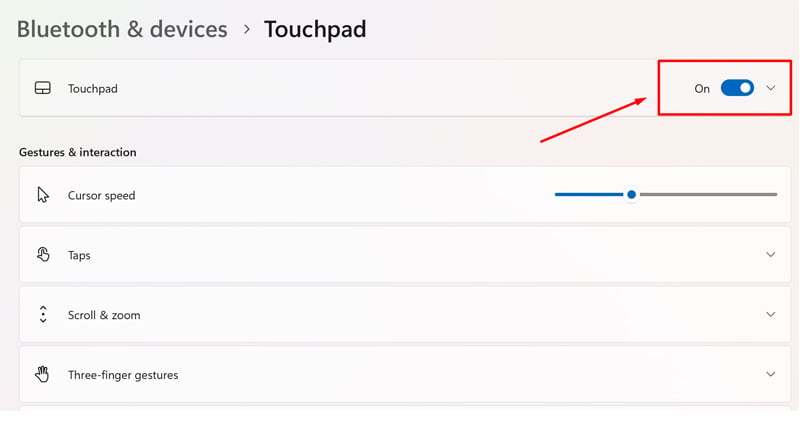
Task: Click the breadcrumb arrow separator before Touchpad
Action: pos(246,29)
